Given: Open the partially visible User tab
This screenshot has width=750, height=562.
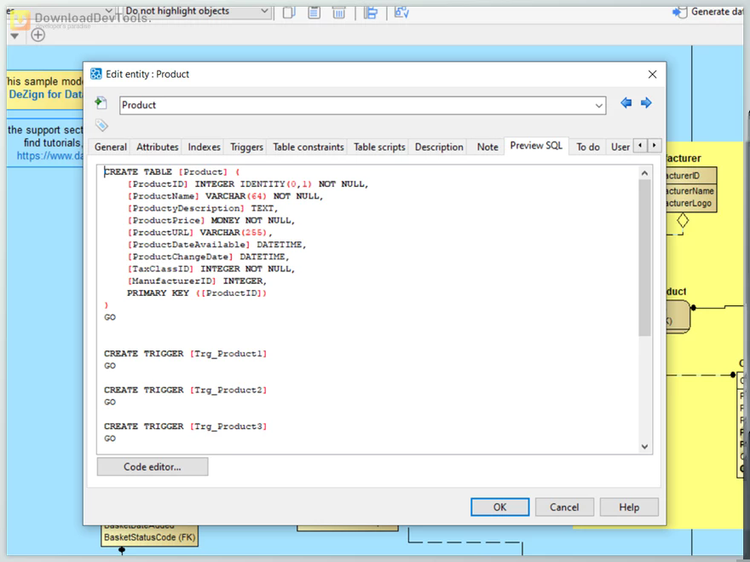Looking at the screenshot, I should pos(620,147).
